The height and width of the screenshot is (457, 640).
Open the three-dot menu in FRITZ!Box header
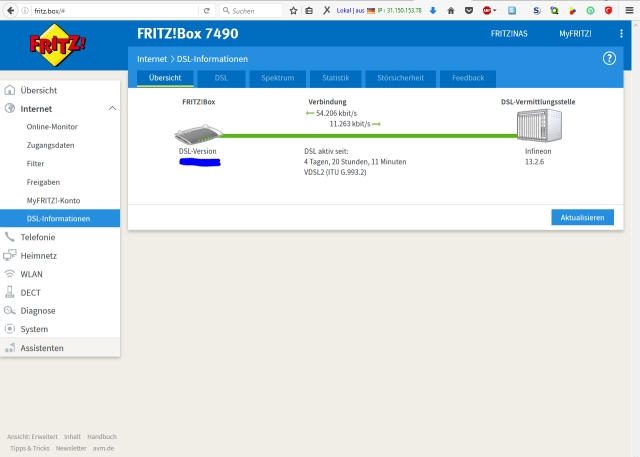coord(621,33)
